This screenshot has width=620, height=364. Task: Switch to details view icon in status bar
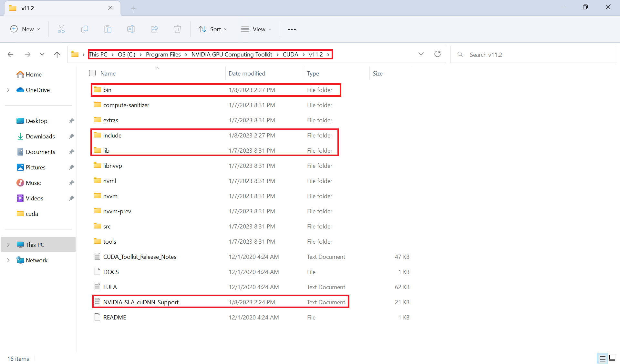602,358
